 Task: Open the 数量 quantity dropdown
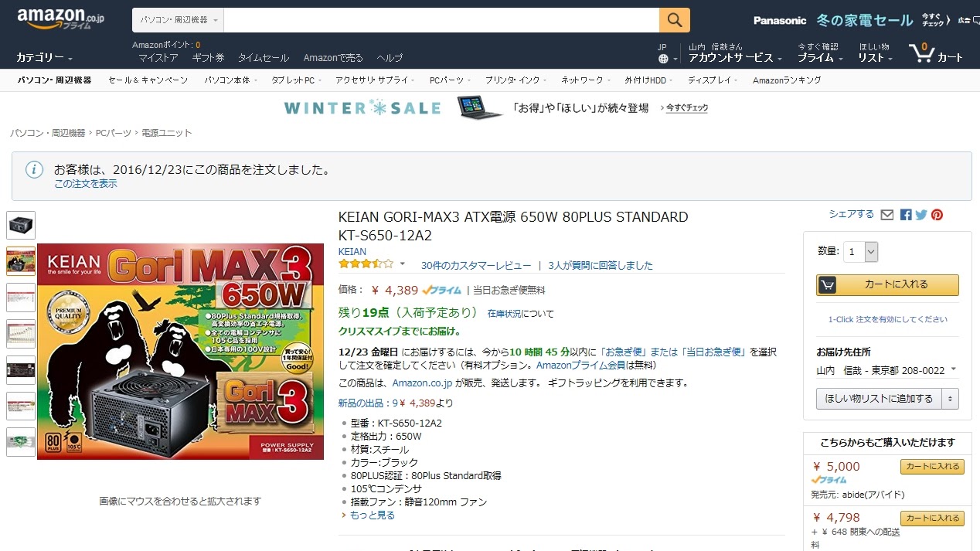click(x=860, y=251)
